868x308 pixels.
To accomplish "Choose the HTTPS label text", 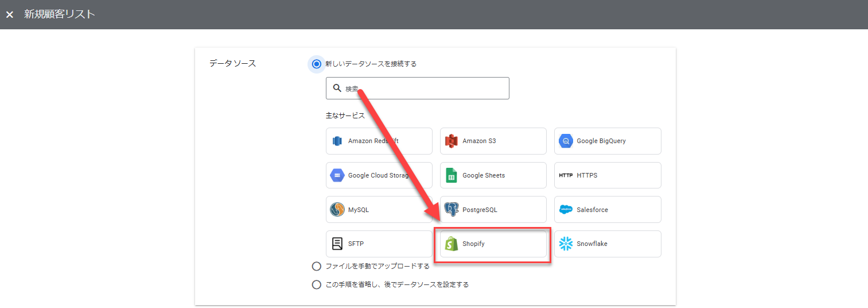I will [x=587, y=176].
